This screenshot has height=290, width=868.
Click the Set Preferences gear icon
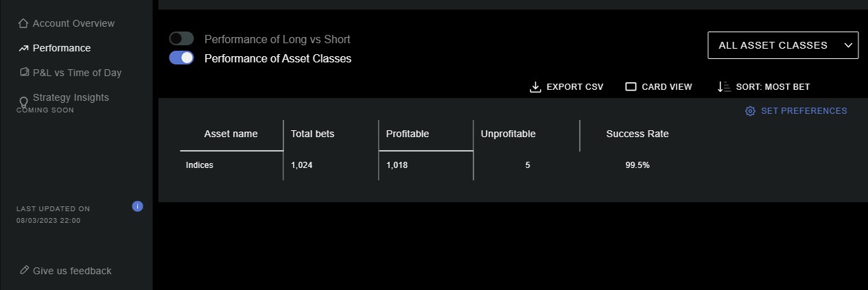pos(750,111)
